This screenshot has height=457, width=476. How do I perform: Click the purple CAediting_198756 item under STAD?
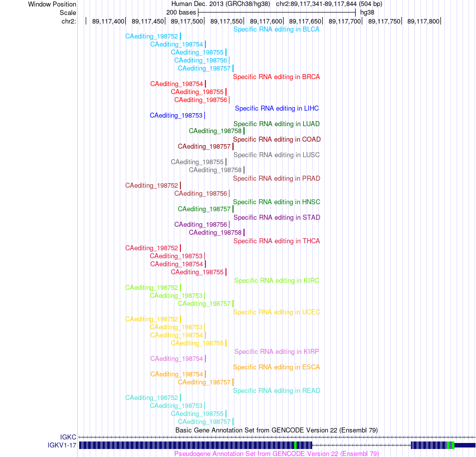click(200, 225)
